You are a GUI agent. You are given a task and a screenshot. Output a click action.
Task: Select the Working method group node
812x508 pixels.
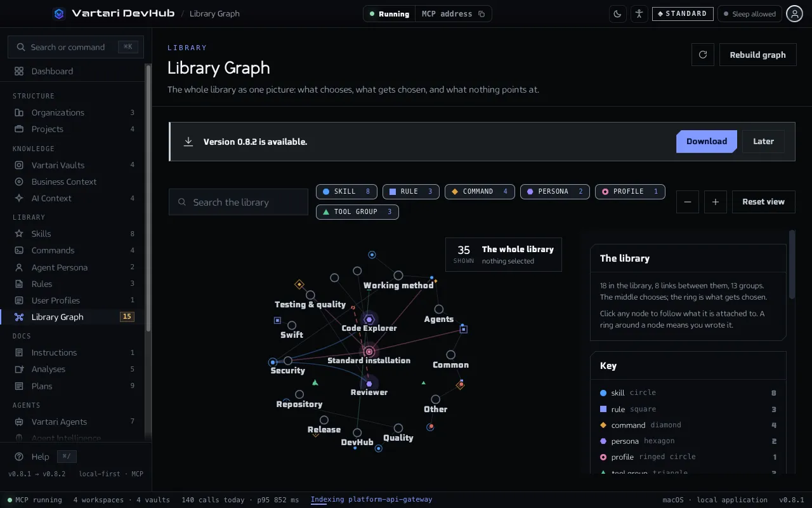pos(398,276)
